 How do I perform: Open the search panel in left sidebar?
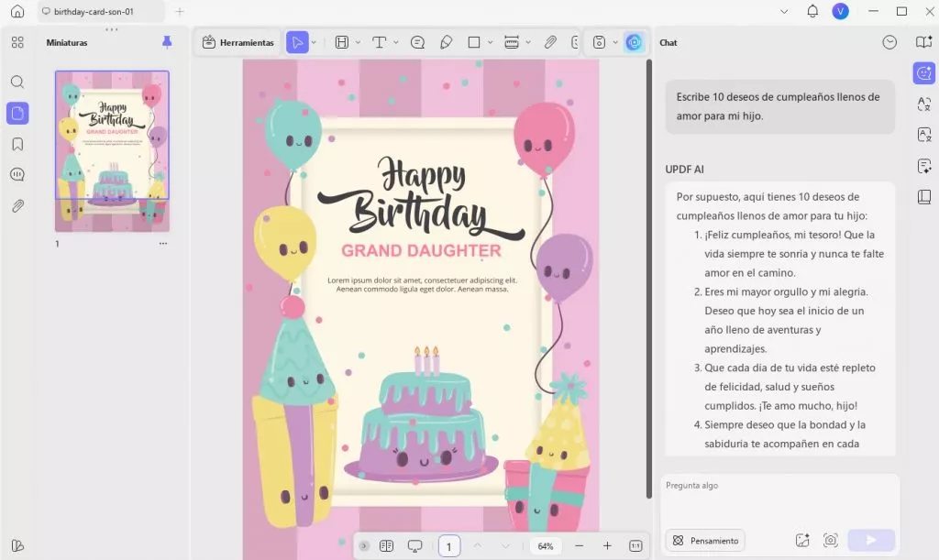(17, 82)
